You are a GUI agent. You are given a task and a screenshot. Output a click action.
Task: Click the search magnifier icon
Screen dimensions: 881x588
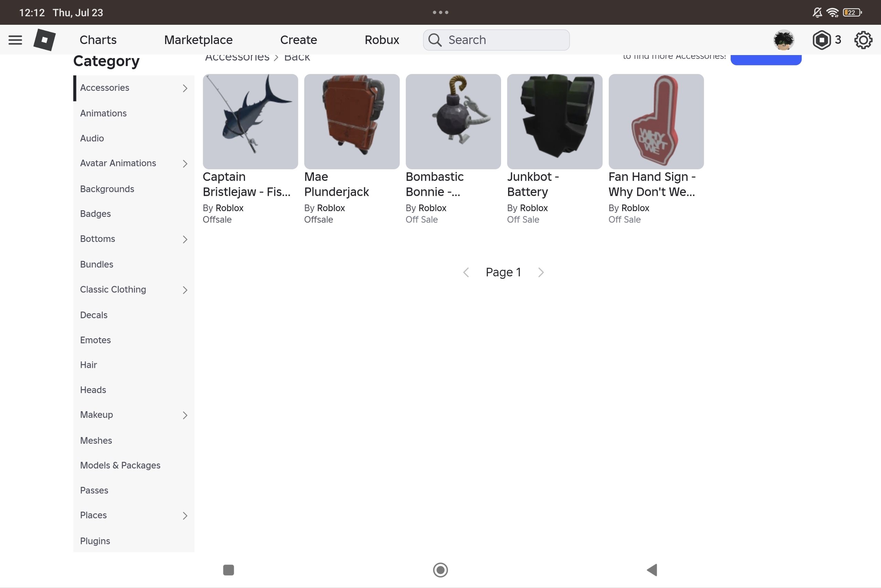point(435,40)
